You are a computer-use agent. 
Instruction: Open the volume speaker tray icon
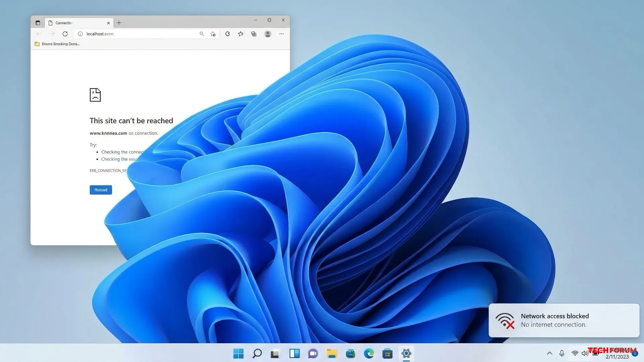585,353
